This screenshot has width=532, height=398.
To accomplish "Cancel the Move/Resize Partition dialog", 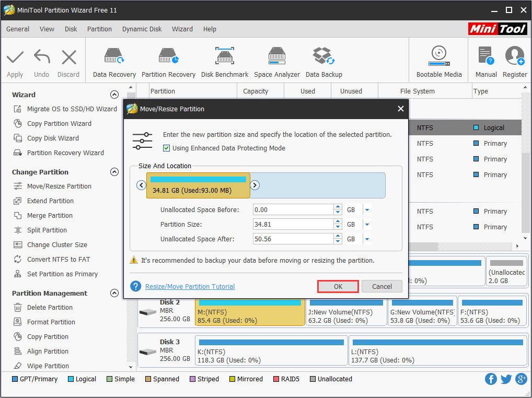I will click(381, 286).
